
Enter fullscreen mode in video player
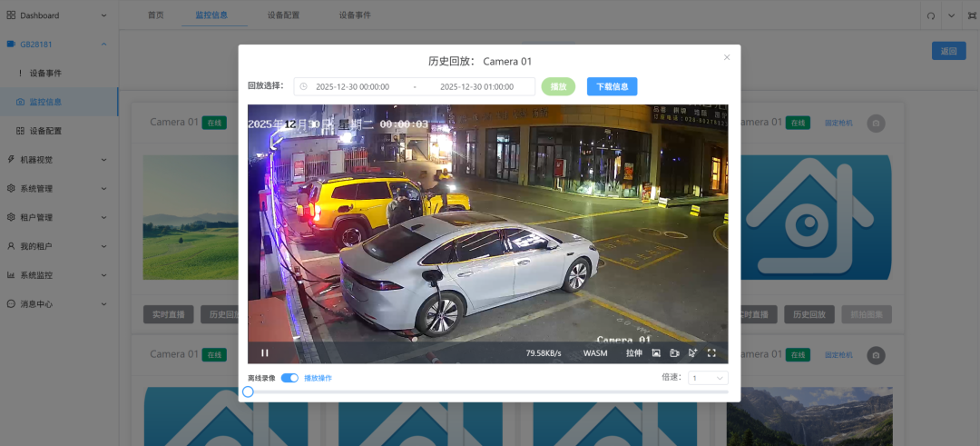coord(711,353)
